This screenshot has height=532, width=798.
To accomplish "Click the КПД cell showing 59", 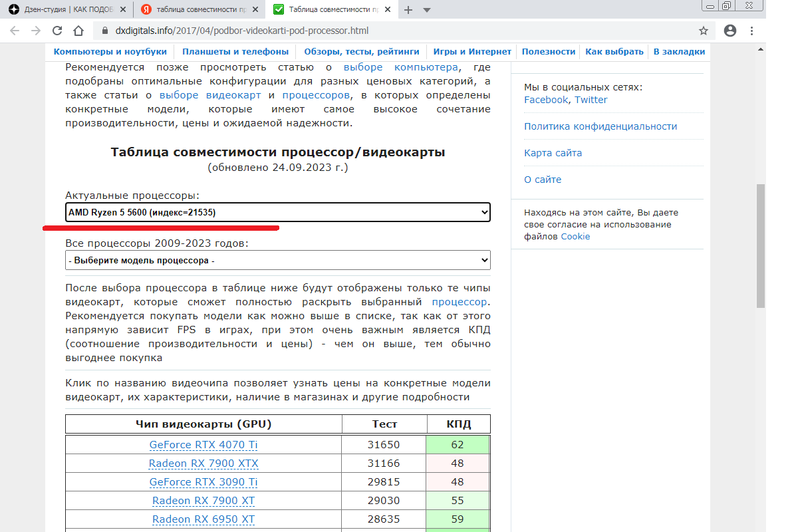I will click(458, 519).
